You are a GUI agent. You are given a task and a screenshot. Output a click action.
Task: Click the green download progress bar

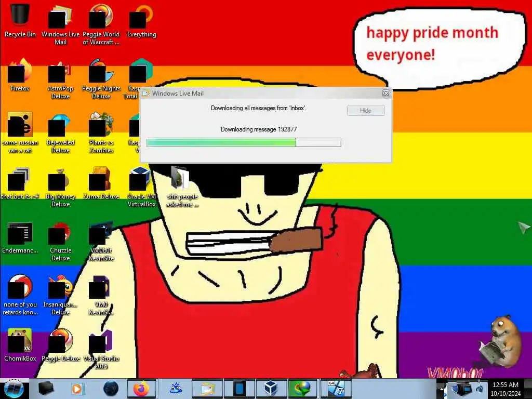[244, 142]
